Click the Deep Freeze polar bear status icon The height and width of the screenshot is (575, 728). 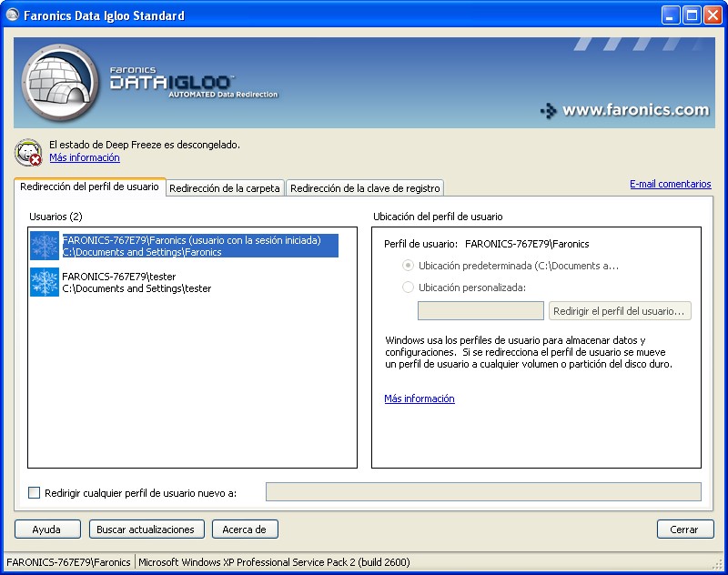pos(28,152)
